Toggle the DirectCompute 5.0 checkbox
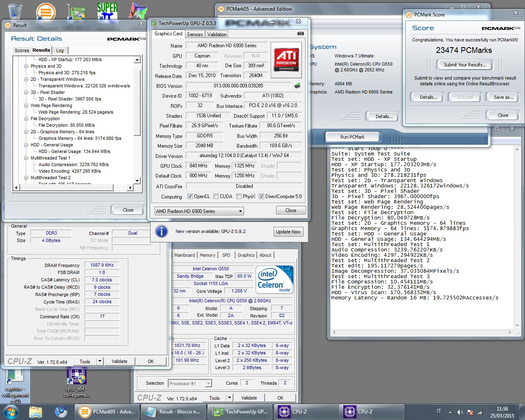Image resolution: width=525 pixels, height=420 pixels. tap(261, 196)
